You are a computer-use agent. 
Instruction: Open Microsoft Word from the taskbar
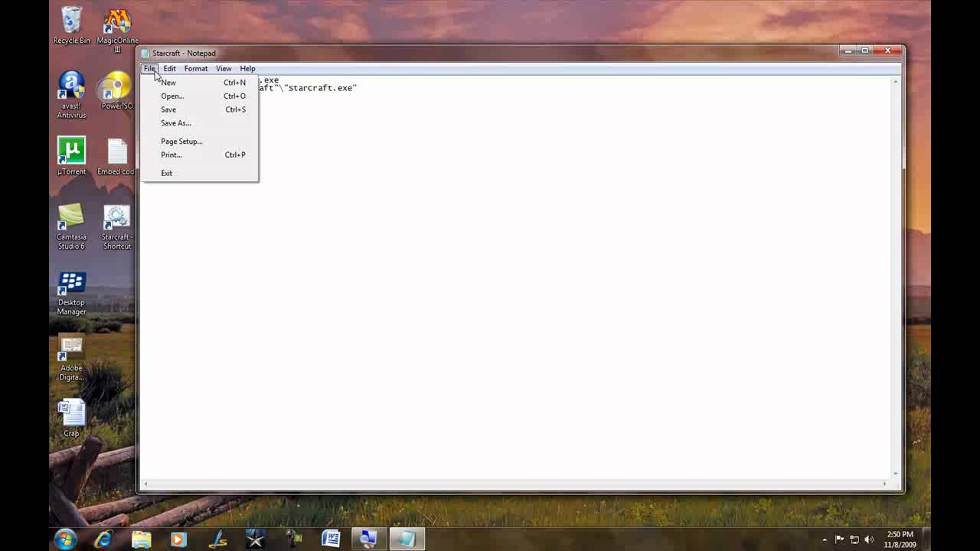click(x=331, y=539)
